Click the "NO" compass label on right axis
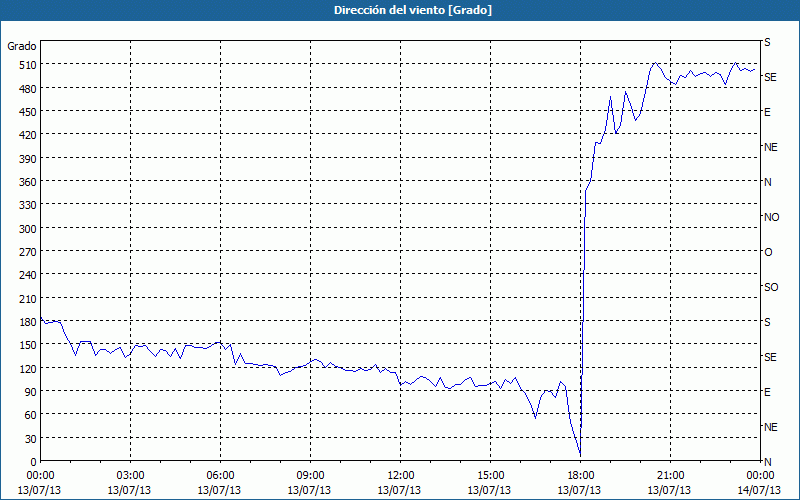 click(771, 217)
